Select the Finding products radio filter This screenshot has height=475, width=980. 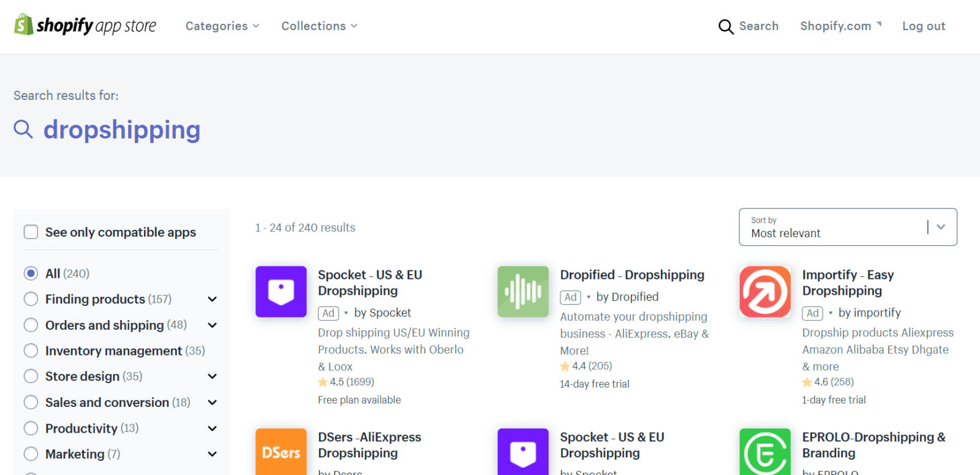point(31,299)
